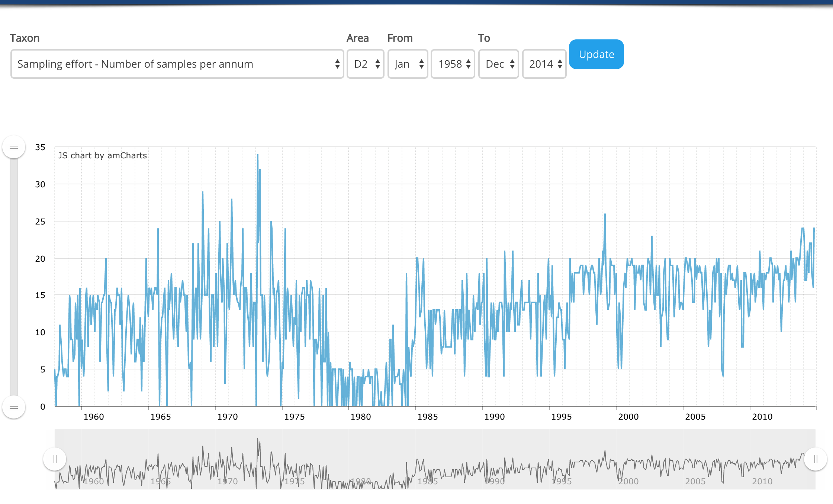The height and width of the screenshot is (504, 833).
Task: Click the highest peak of the blue line
Action: click(x=257, y=155)
